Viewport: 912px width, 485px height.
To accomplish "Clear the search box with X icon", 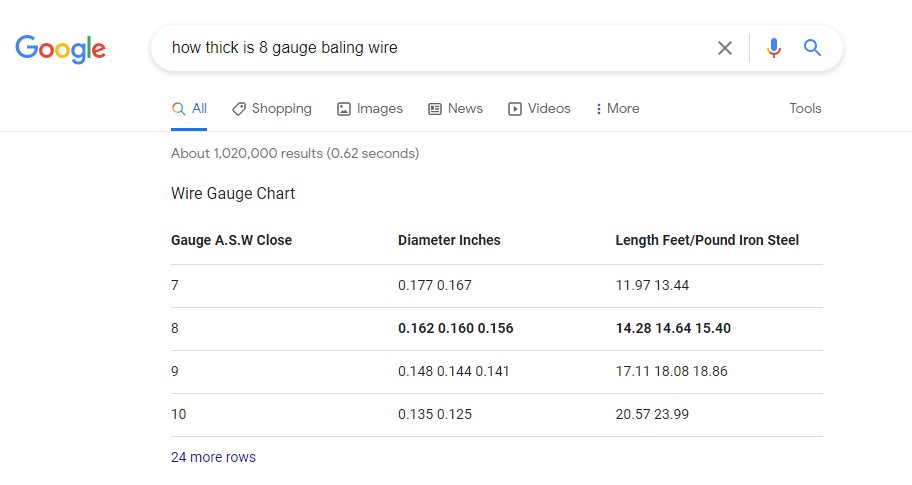I will pyautogui.click(x=725, y=48).
